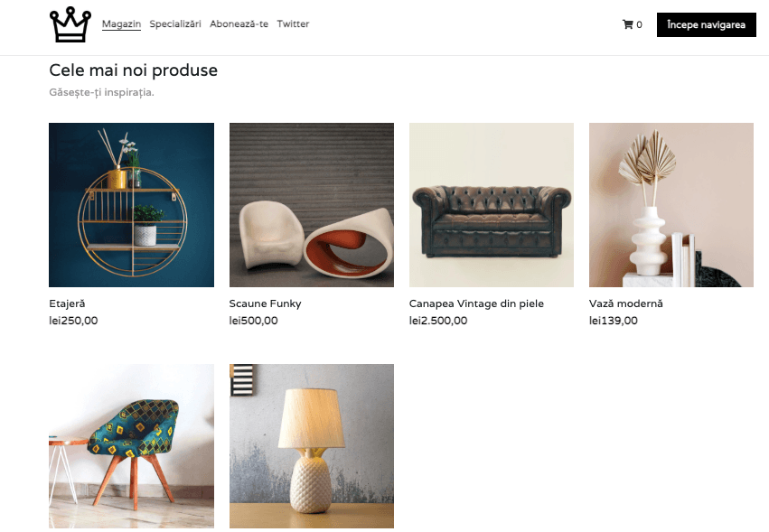Click the lei2.500,00 price text

438,321
